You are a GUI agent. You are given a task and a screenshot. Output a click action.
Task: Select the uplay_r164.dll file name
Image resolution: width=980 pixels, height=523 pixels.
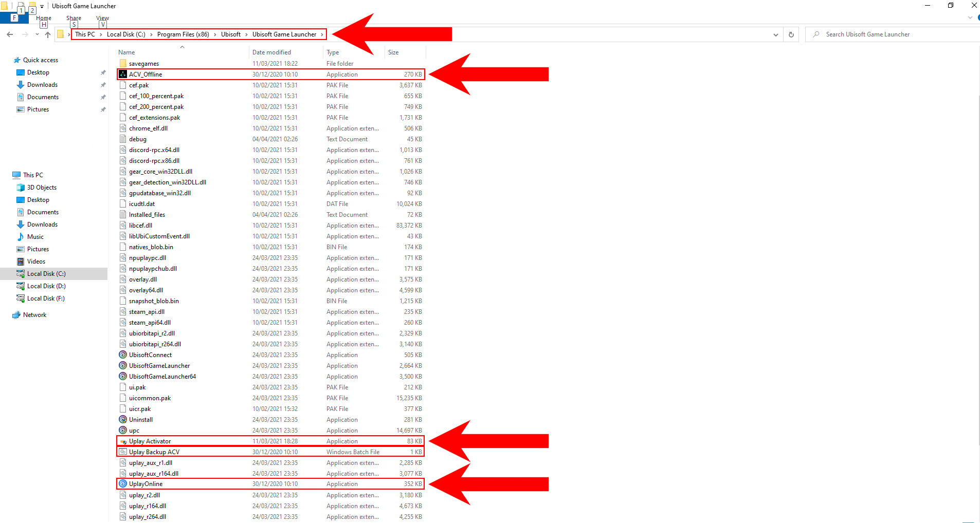pyautogui.click(x=148, y=506)
